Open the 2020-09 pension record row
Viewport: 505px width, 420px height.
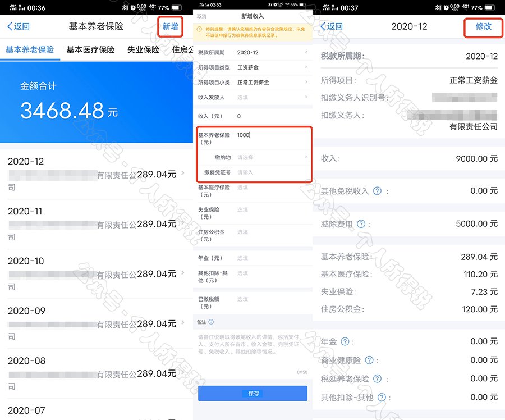[x=97, y=323]
